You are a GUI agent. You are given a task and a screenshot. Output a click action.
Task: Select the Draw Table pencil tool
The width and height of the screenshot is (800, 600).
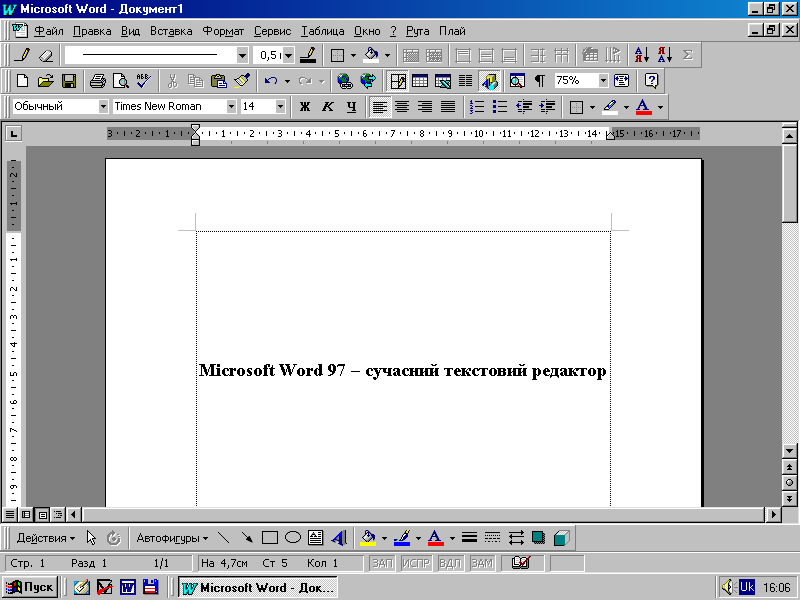[22, 55]
